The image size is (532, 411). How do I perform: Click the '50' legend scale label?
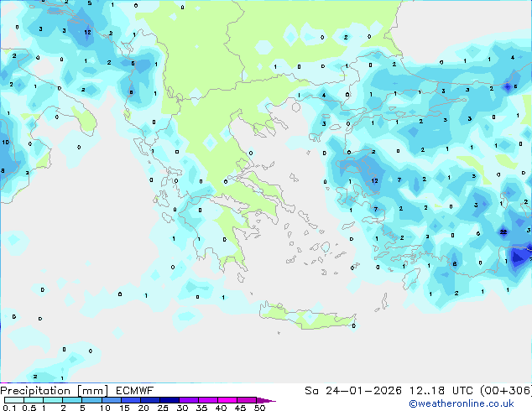pos(260,408)
